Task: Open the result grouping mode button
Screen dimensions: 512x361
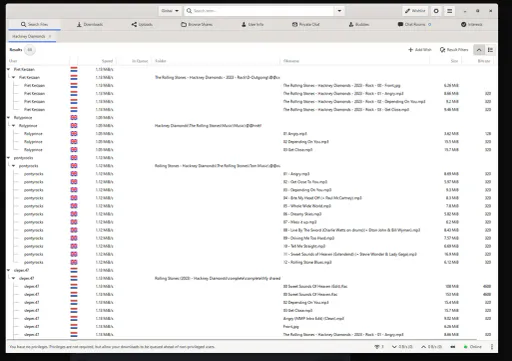Action: point(490,50)
